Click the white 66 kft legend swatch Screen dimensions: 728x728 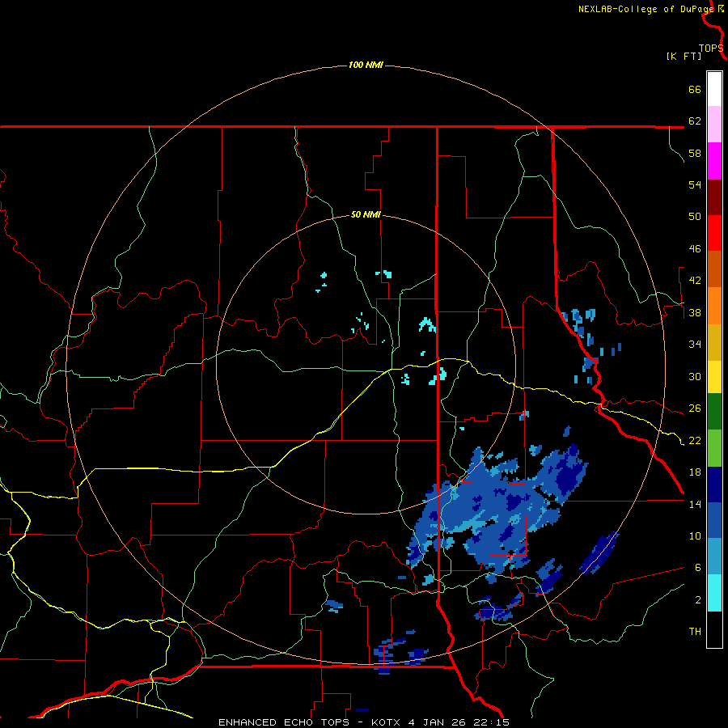point(714,89)
